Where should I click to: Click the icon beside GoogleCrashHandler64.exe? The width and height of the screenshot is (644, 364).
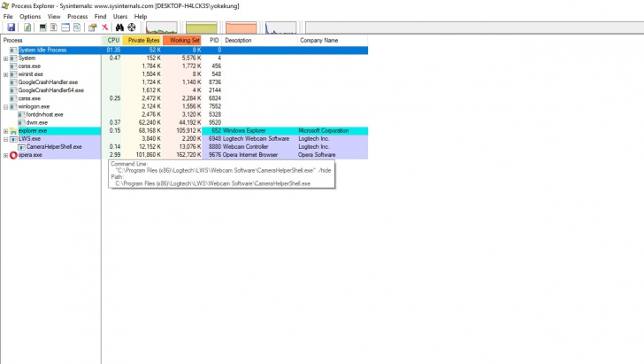(x=13, y=90)
